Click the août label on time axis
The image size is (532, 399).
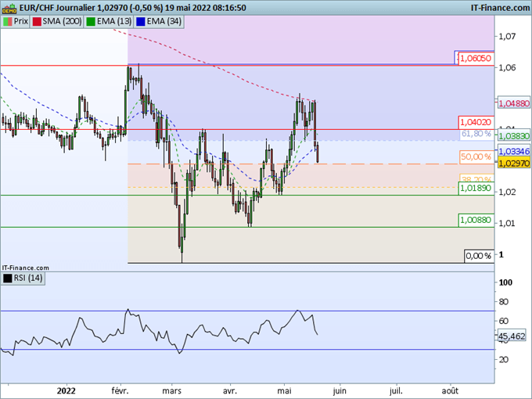tap(450, 391)
